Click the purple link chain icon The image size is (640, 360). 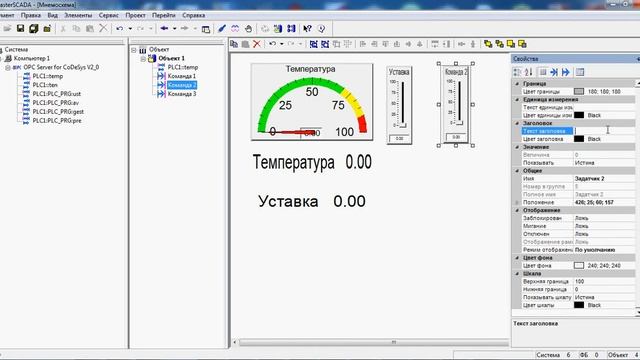pos(235,29)
